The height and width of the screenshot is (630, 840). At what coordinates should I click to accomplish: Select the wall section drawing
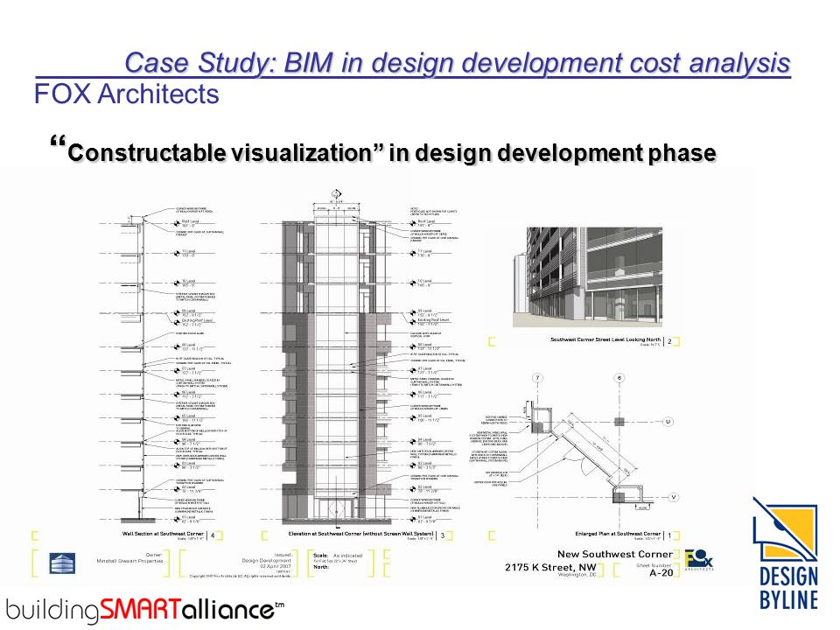pos(166,366)
